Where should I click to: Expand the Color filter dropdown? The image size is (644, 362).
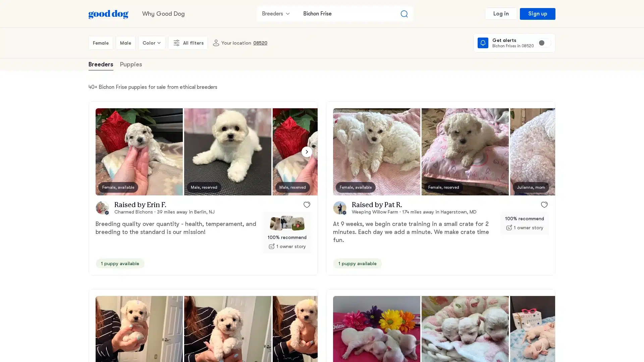pos(152,43)
